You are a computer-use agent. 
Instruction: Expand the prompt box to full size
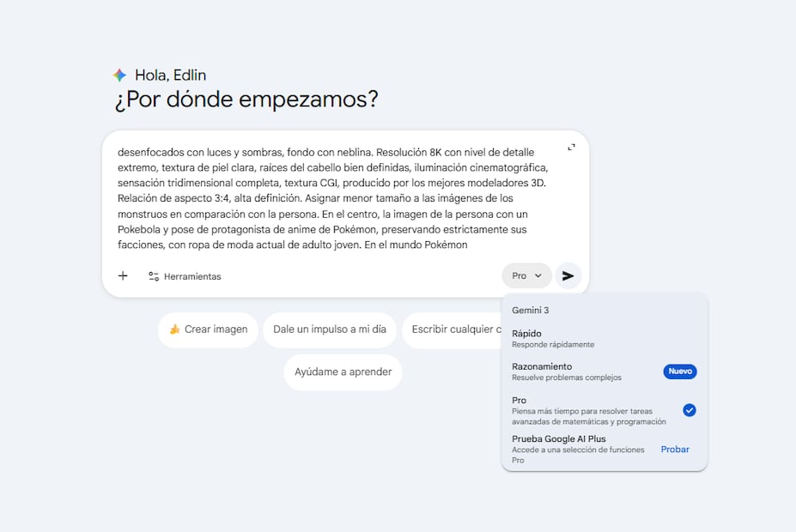coord(572,147)
